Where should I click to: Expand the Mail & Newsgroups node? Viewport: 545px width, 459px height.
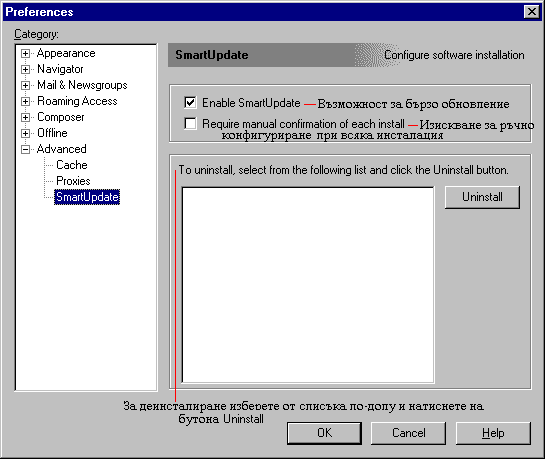pos(25,85)
